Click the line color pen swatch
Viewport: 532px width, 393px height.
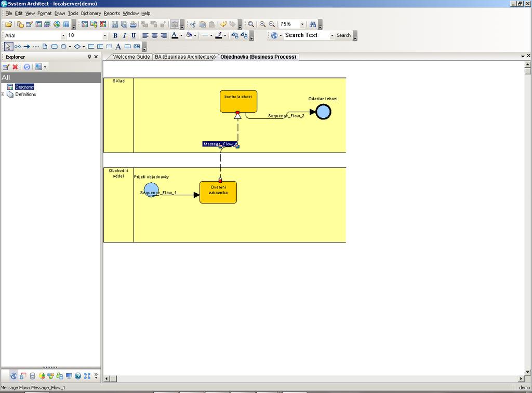219,35
